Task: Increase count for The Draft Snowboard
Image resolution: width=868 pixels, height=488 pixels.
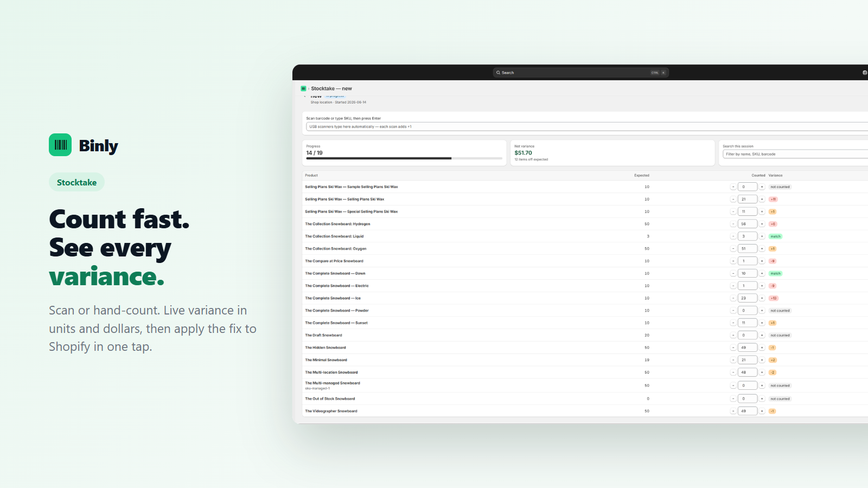Action: [x=762, y=335]
